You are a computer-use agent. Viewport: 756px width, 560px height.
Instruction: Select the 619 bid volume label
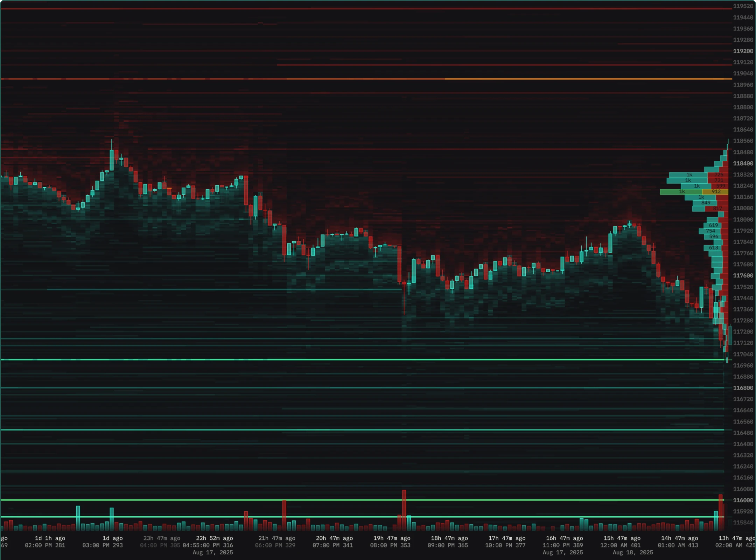click(714, 225)
